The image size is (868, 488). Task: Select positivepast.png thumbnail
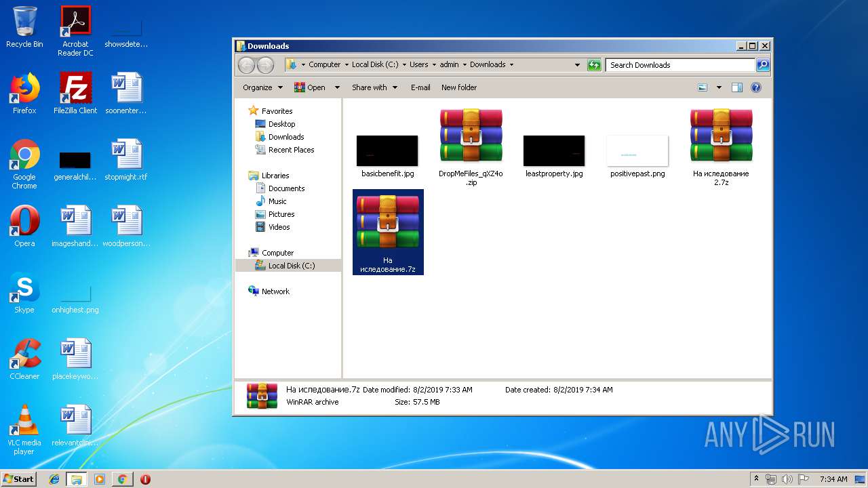(x=637, y=156)
